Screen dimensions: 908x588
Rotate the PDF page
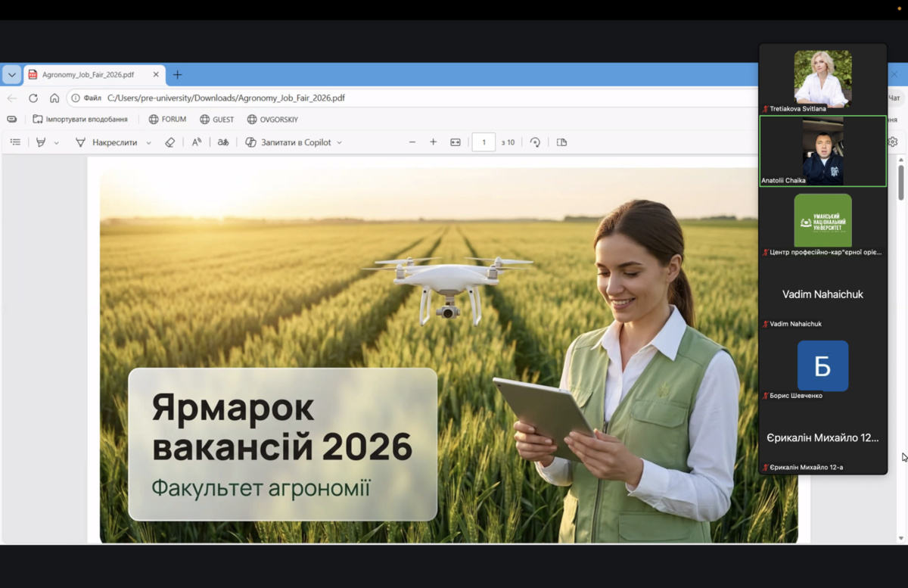[x=535, y=142]
